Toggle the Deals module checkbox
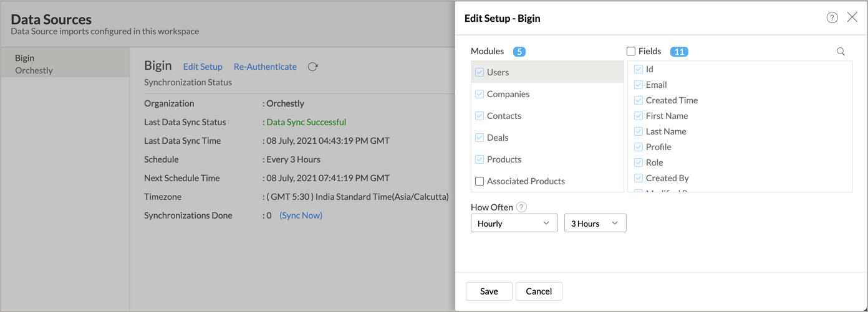Screen dimensions: 868x312 pos(480,138)
